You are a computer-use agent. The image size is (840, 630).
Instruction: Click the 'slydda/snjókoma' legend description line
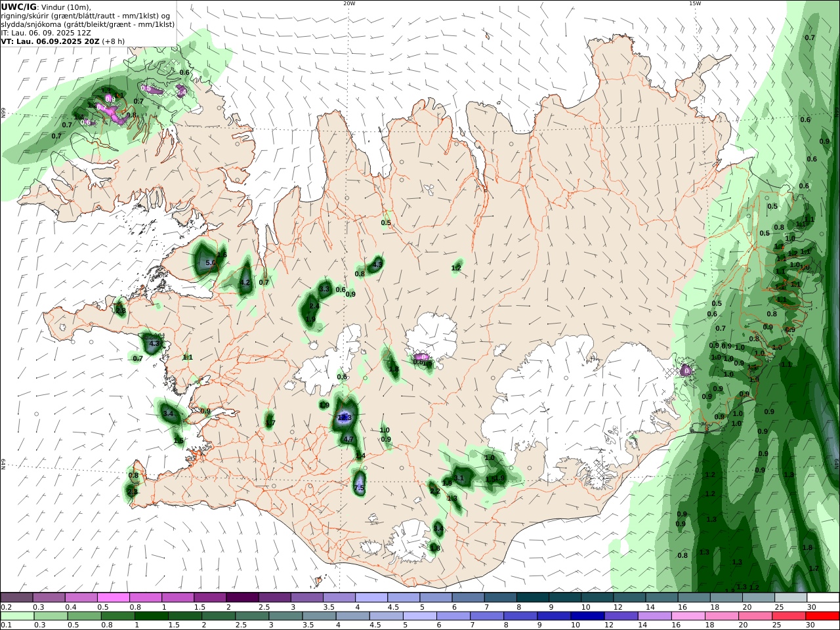pos(88,24)
